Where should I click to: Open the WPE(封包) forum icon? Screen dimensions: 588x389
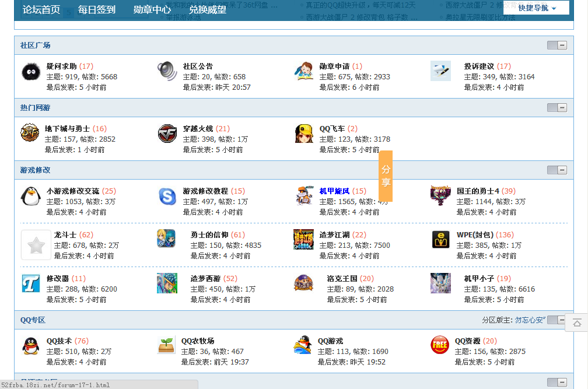(440, 240)
